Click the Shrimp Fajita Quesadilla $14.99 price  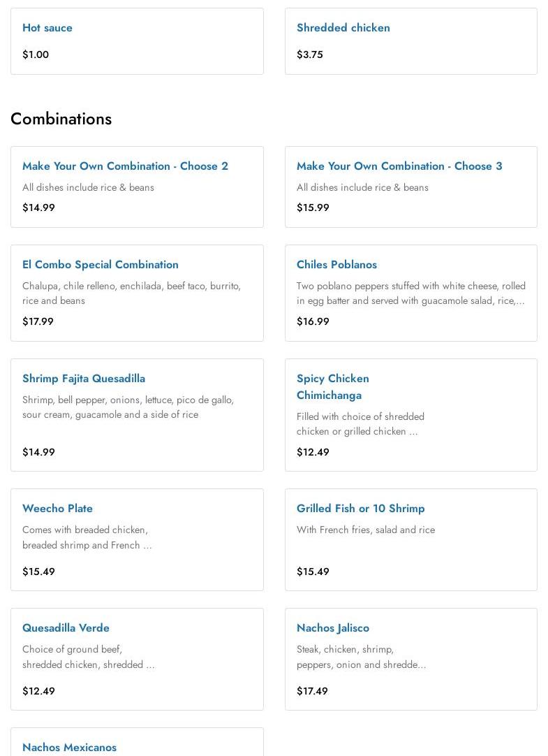coord(38,452)
